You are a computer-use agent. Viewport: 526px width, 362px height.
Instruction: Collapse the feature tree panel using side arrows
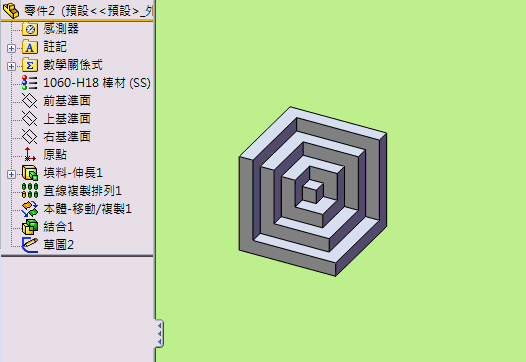(x=159, y=333)
